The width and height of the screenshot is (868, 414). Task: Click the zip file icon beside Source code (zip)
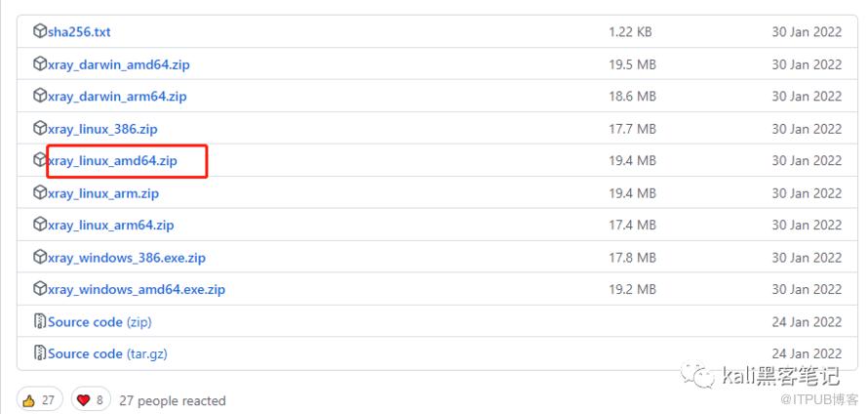pos(40,322)
